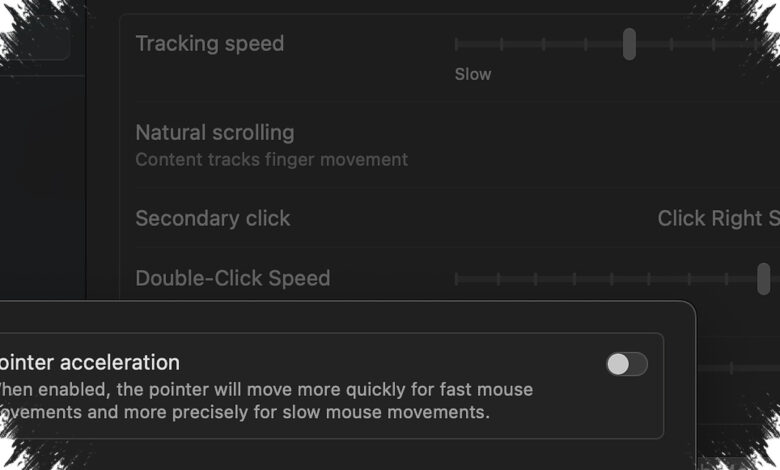Open the Secondary click dropdown menu

(718, 218)
